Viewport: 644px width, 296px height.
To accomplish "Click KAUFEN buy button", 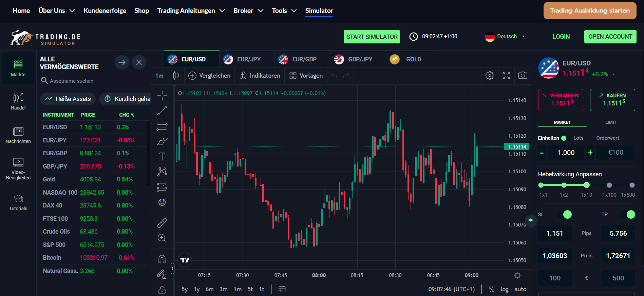I will (x=612, y=100).
